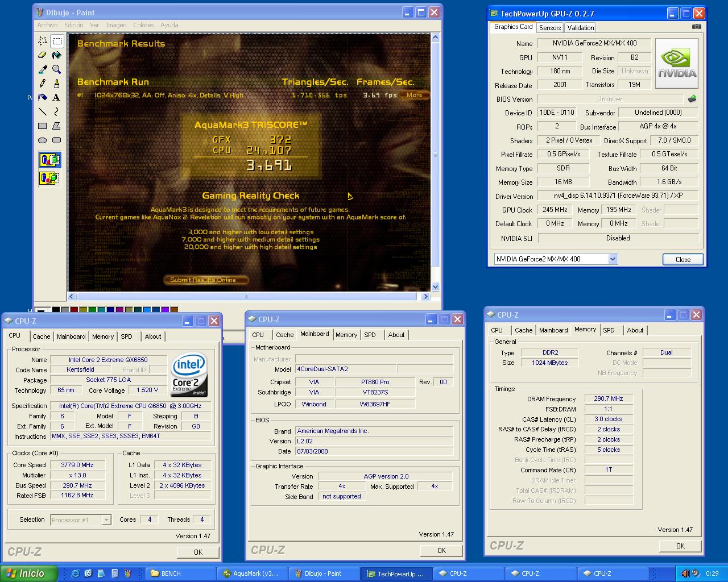Select the Magnifier tool in Paint

tap(57, 69)
